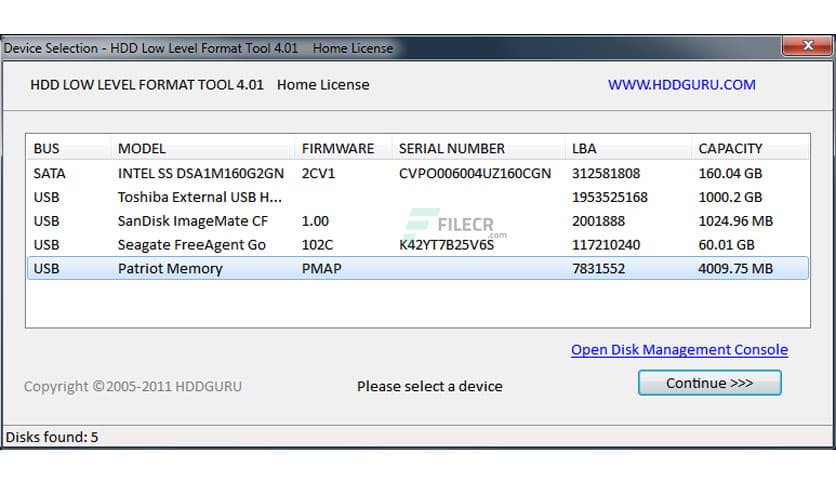The height and width of the screenshot is (484, 836).
Task: Open Disk Management Console link
Action: (x=679, y=350)
